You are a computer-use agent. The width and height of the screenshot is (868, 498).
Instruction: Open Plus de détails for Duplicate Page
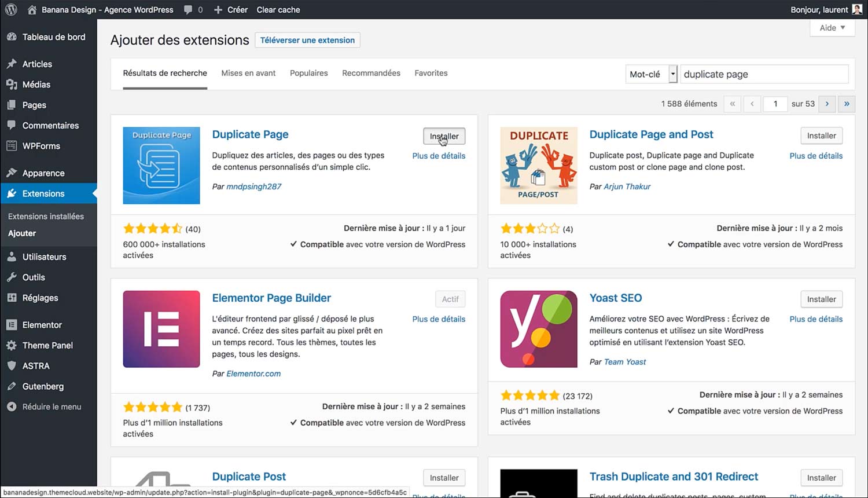[x=439, y=156]
